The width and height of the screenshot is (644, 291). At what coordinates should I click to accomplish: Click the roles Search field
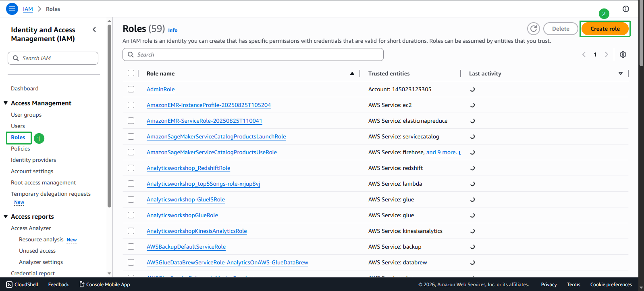tap(253, 54)
